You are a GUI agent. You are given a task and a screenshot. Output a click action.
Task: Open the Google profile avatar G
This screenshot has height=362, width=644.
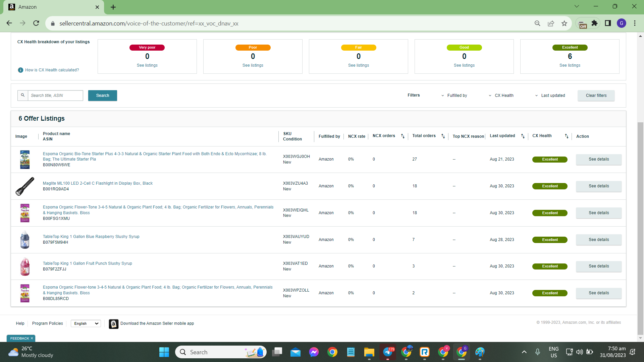point(621,23)
